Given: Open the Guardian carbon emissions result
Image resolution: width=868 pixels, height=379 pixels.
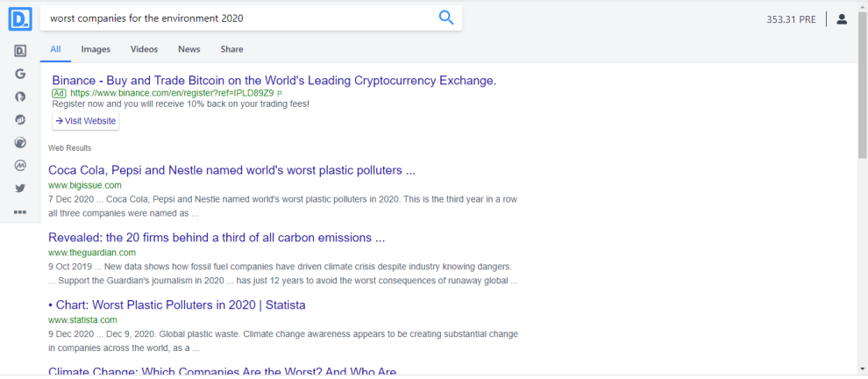Looking at the screenshot, I should (217, 238).
